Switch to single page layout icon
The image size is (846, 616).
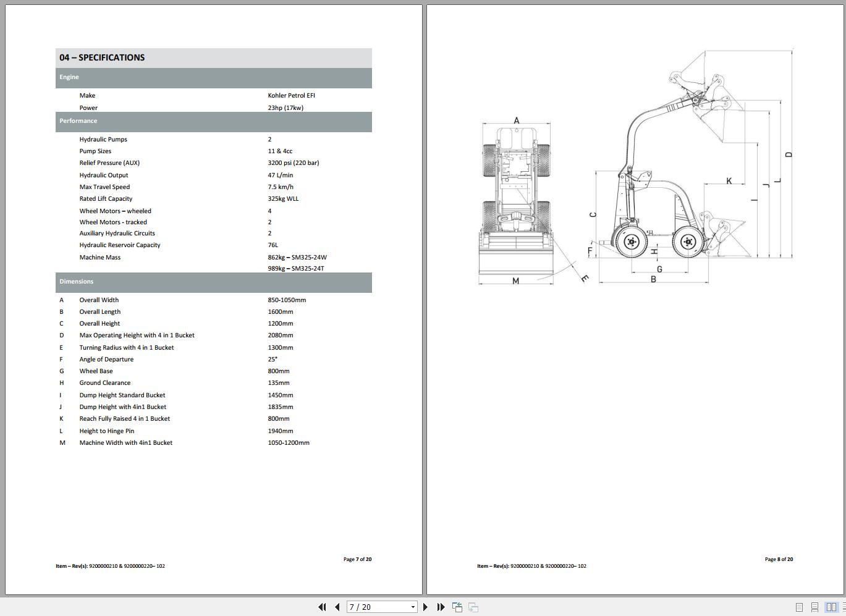(x=798, y=607)
